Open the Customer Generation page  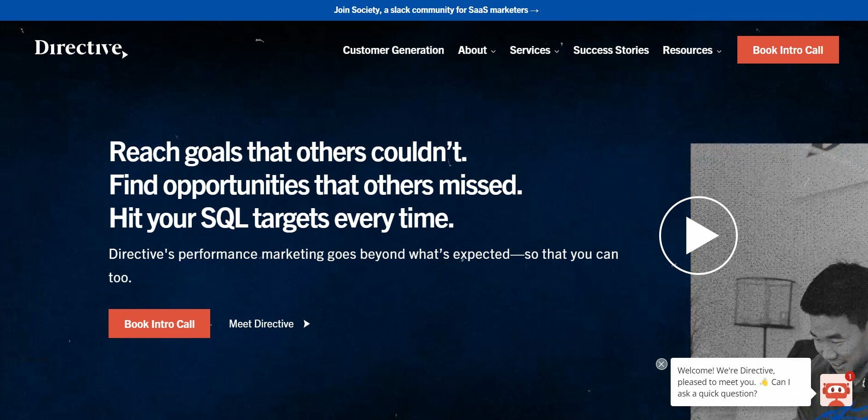(x=393, y=50)
